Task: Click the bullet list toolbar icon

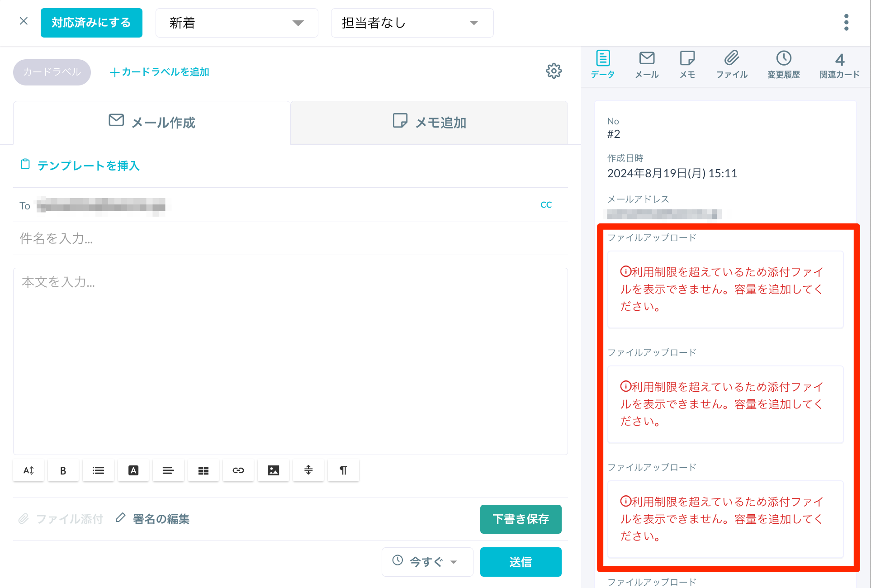Action: click(98, 470)
